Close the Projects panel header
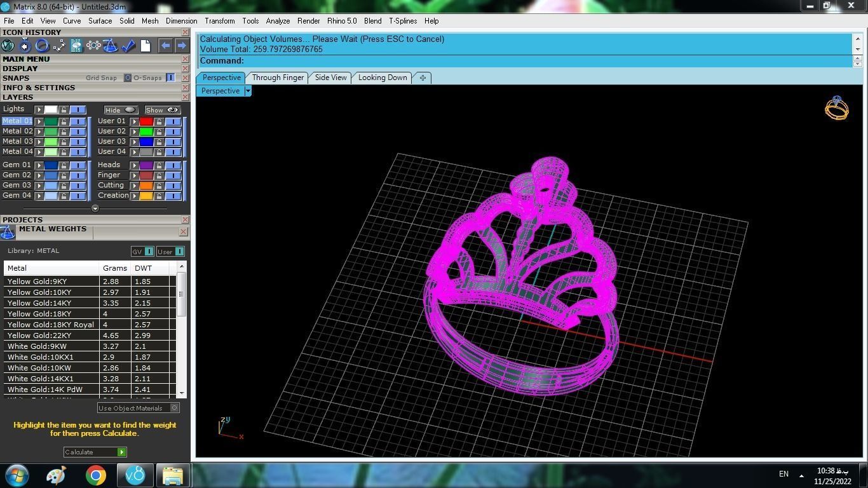 point(185,220)
